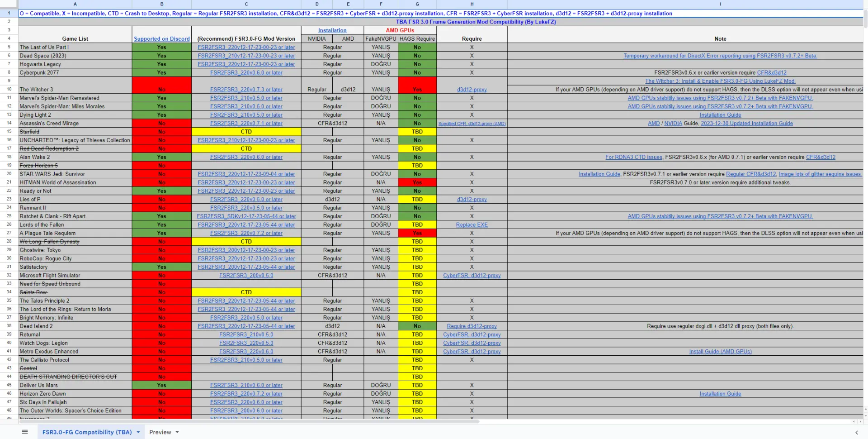
Task: Open Horizon Zero Dawn Installation Guide link
Action: (720, 394)
